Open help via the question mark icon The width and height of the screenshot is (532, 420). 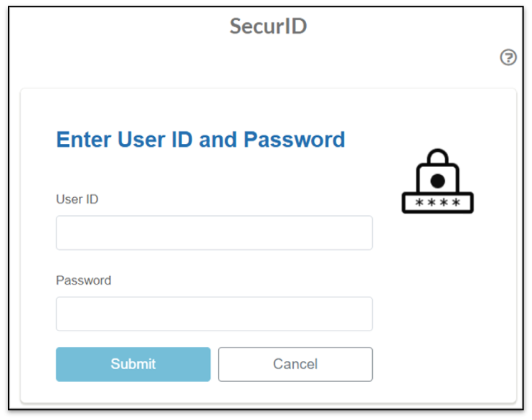[508, 58]
